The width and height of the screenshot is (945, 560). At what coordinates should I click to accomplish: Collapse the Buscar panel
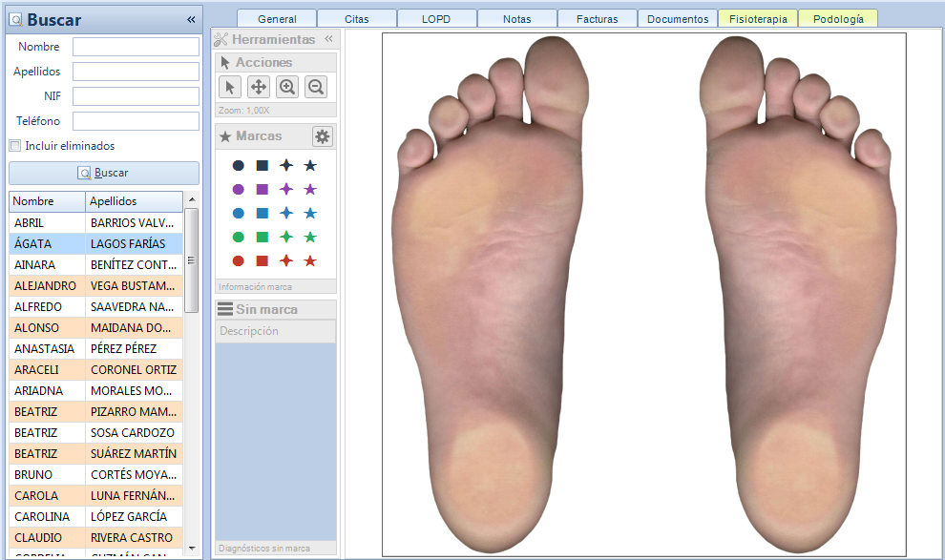pos(191,20)
